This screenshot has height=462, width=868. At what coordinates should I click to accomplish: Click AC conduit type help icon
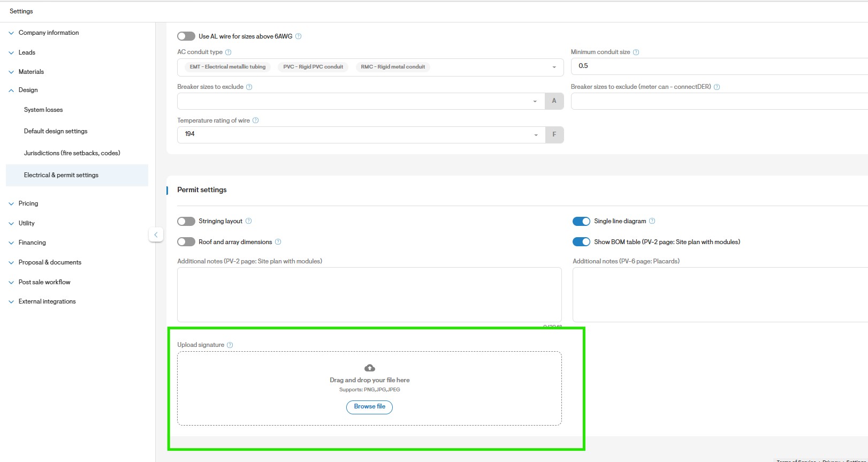[229, 52]
